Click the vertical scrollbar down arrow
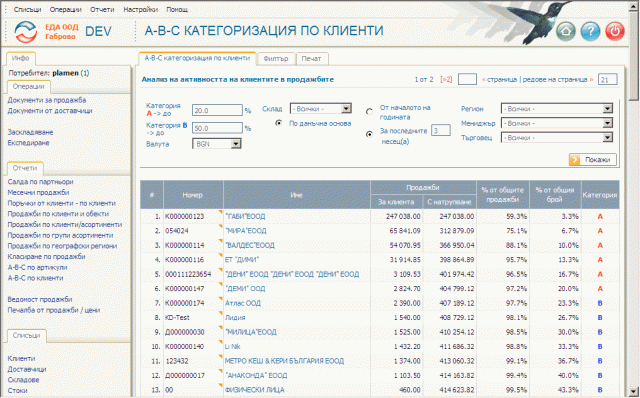The image size is (640, 398). [633, 391]
